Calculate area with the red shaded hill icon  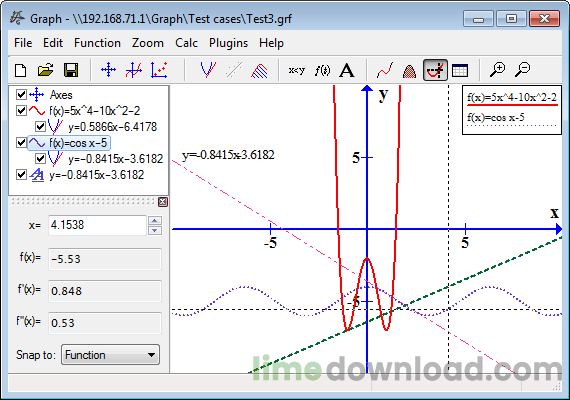tap(410, 70)
